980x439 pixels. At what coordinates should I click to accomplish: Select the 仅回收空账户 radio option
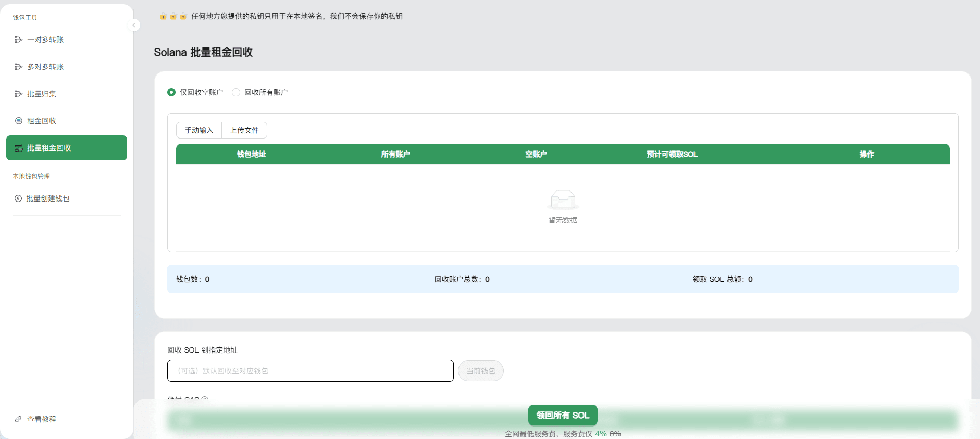point(171,92)
